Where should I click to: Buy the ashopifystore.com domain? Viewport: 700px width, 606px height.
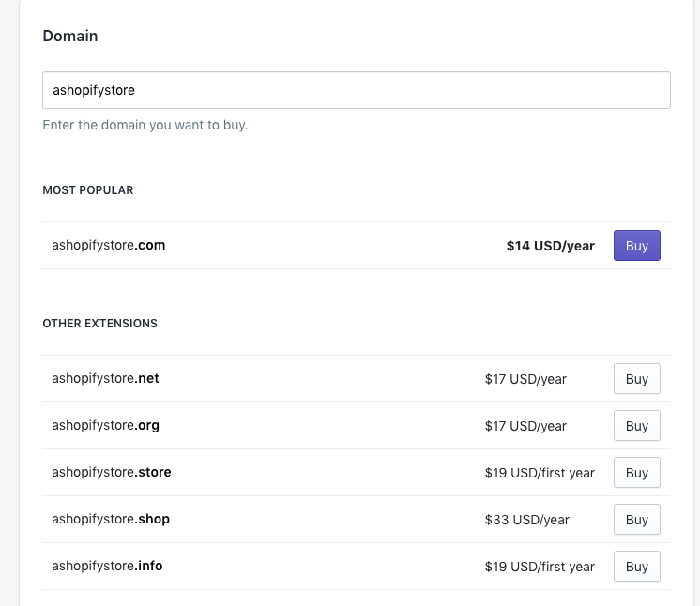point(636,246)
